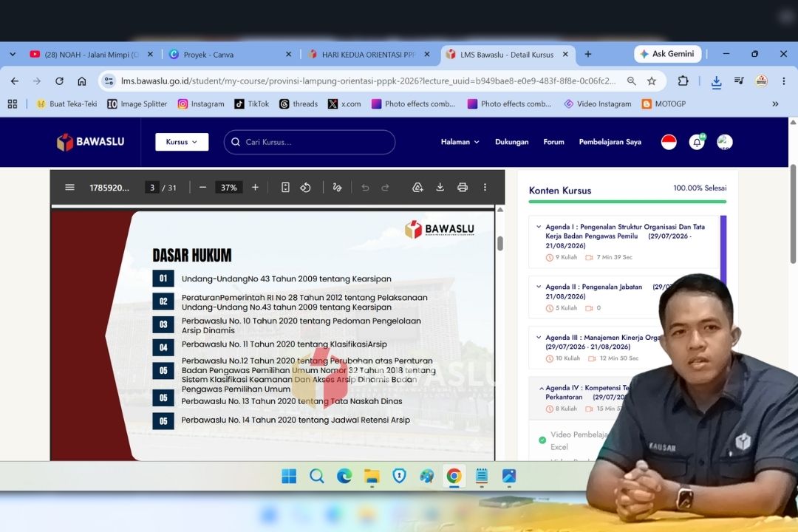Click the Ask Gemini button
This screenshot has width=798, height=532.
click(x=668, y=54)
